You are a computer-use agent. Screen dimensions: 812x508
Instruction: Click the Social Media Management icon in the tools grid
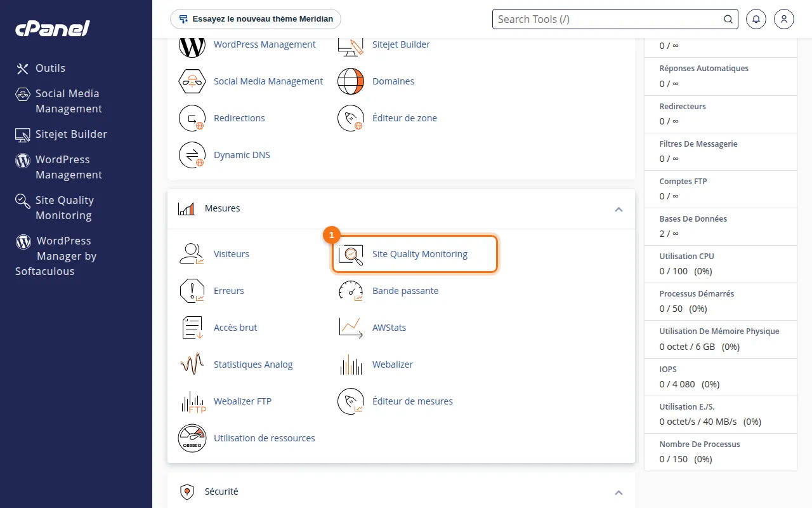click(192, 81)
